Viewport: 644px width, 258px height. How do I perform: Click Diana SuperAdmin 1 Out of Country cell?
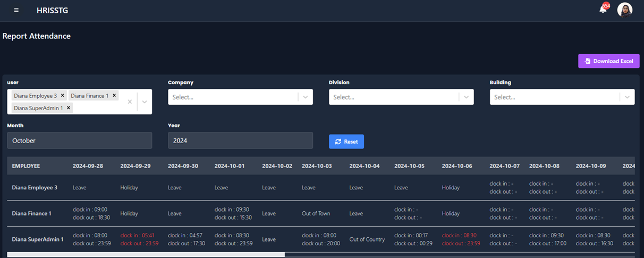(367, 239)
